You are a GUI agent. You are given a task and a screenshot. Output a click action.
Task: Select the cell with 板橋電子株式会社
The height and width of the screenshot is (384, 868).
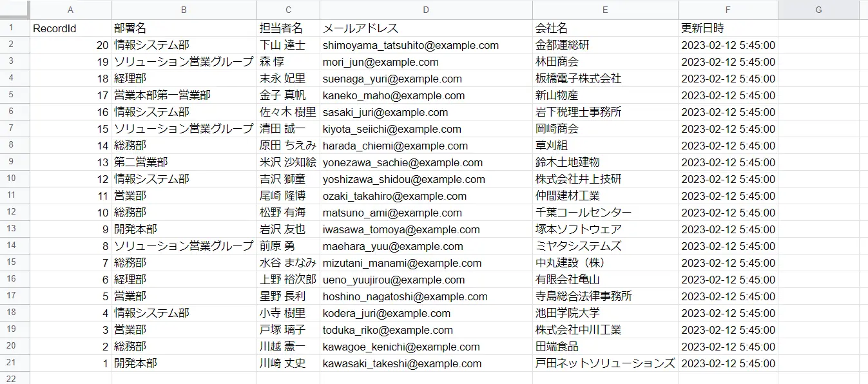point(605,79)
